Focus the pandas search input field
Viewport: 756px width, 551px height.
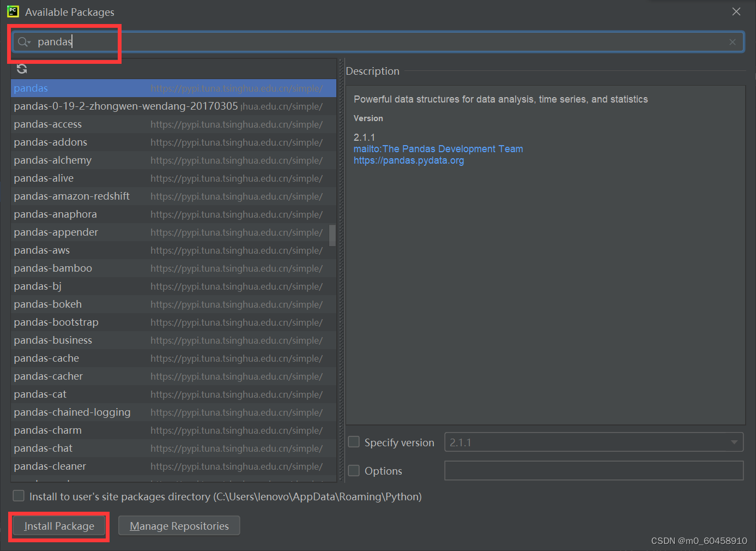pos(378,42)
